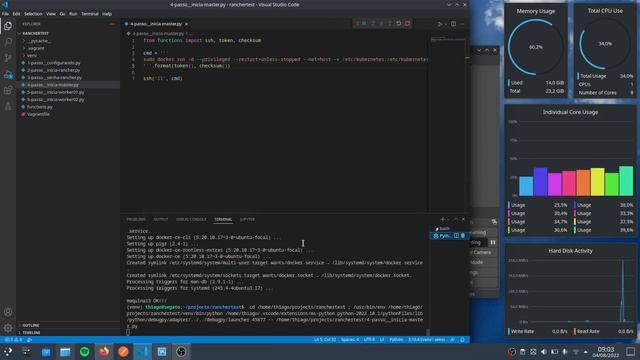Image resolution: width=640 pixels, height=360 pixels.
Task: Open the Source Control view
Action: pyautogui.click(x=8, y=58)
